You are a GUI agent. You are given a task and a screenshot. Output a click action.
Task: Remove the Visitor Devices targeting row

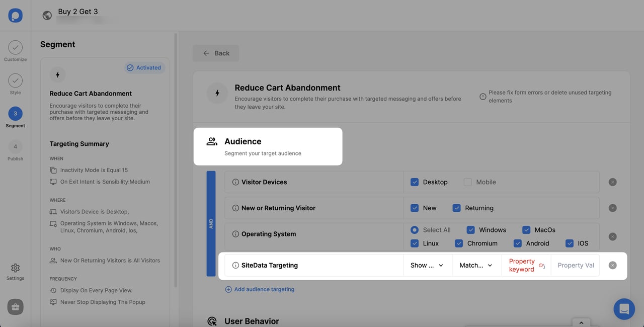tap(612, 182)
